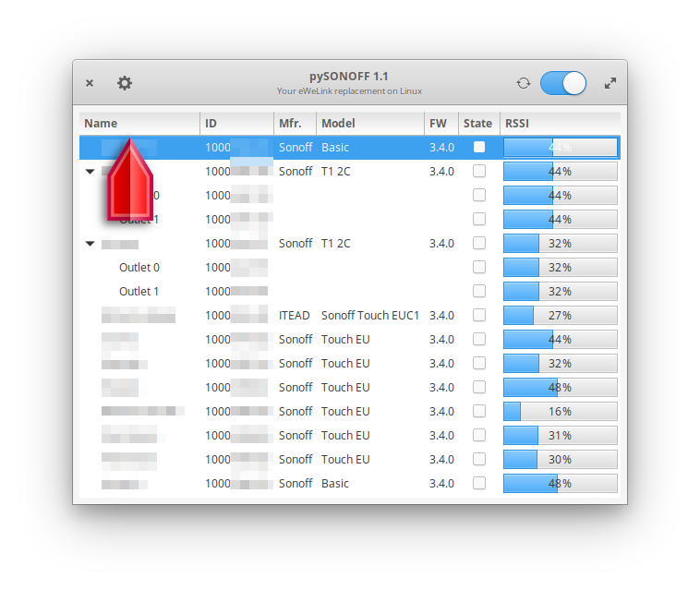Toggle state checkbox of Basic 48% row
Screen dimensions: 700x590
point(479,483)
